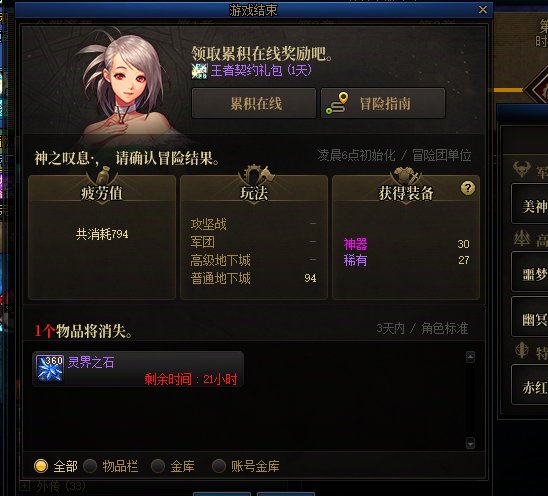Choose the 账号金库 radio option

point(219,466)
